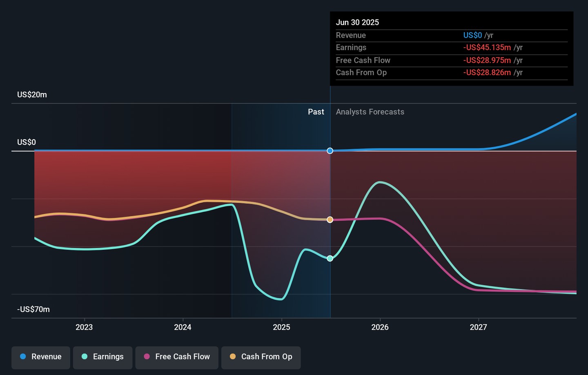Toggle Cash From Op legend item
This screenshot has height=375, width=588.
coord(261,357)
